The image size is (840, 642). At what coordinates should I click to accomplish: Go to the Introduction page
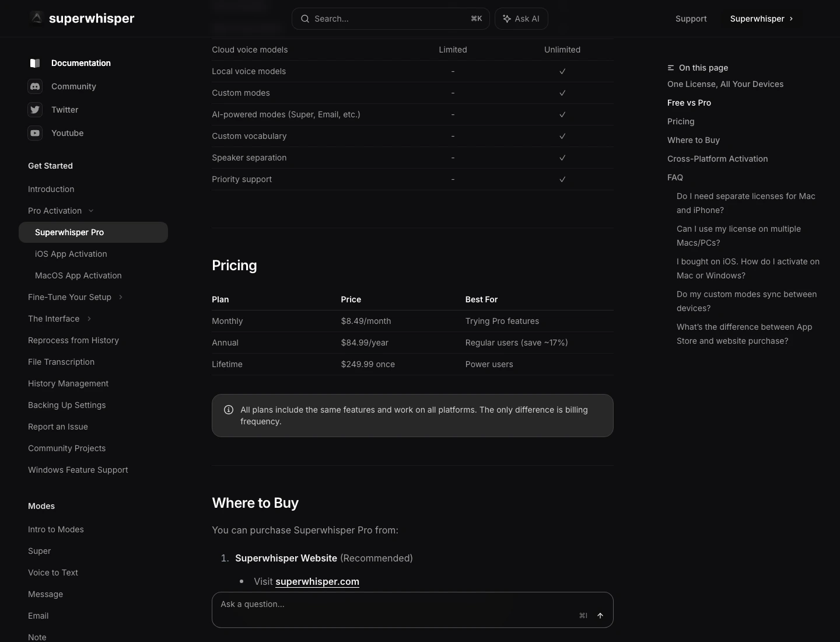click(51, 189)
